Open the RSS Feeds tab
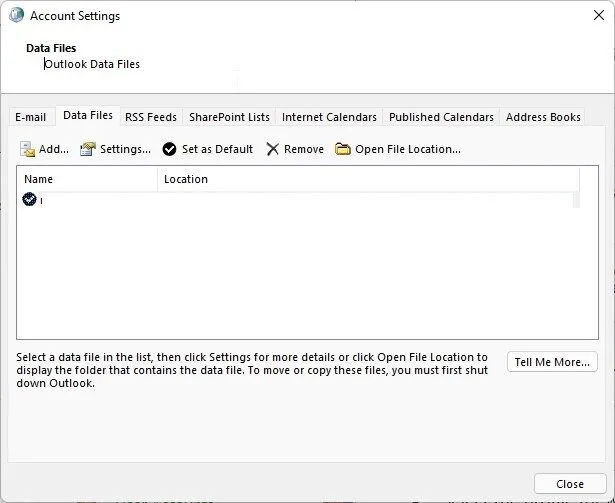Screen dimensions: 615x503 pyautogui.click(x=151, y=117)
